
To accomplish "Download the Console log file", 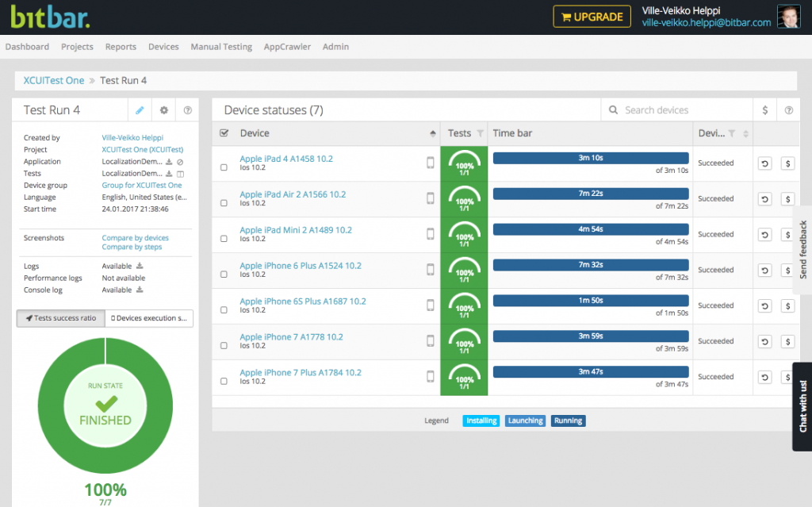I will [x=140, y=290].
